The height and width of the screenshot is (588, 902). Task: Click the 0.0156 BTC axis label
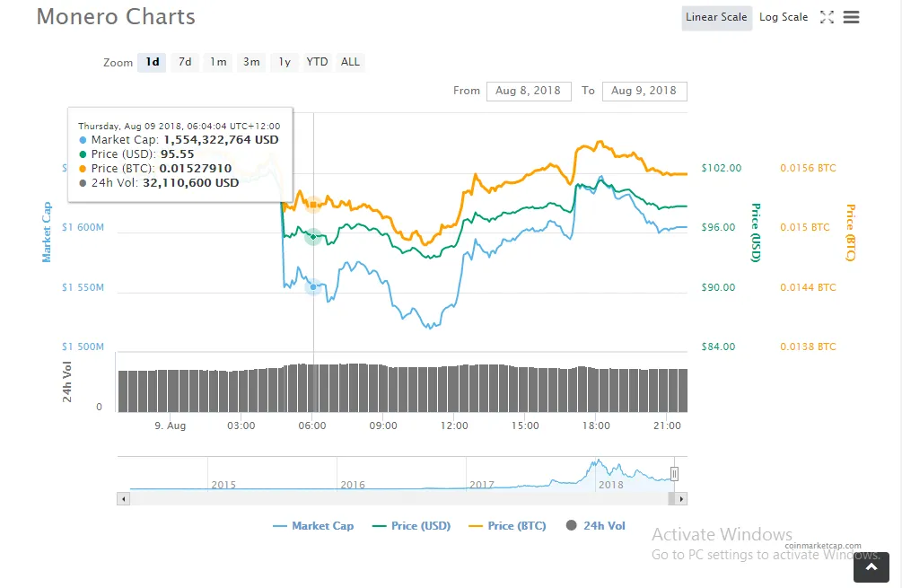coord(809,168)
